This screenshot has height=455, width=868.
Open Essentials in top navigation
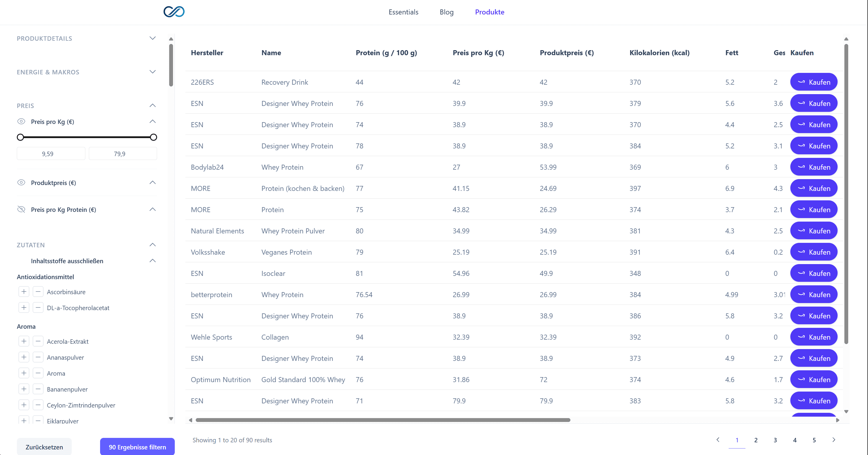(403, 12)
